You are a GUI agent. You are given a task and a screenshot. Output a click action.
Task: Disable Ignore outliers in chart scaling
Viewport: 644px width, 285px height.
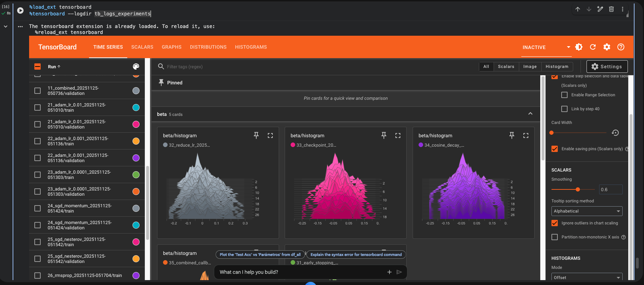(x=555, y=223)
